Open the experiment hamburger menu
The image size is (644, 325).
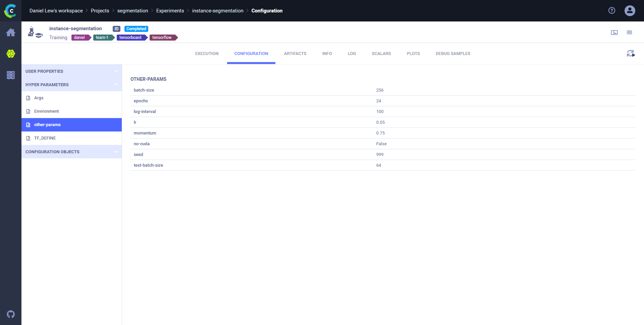(x=629, y=33)
